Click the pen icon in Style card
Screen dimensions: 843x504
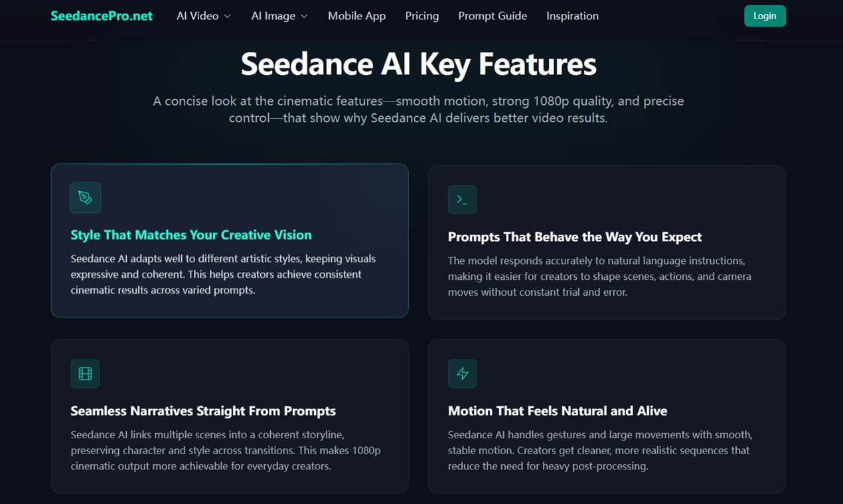[x=85, y=197]
